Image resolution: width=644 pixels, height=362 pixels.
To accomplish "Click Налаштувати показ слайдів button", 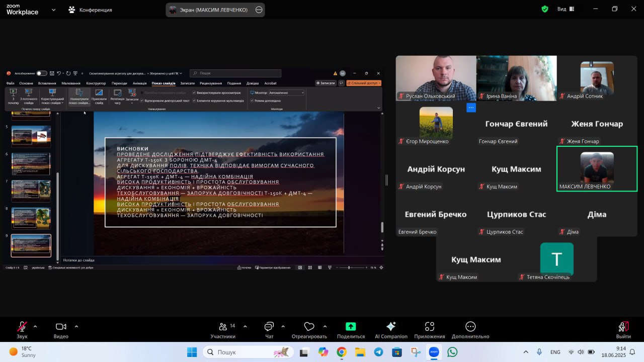I will [79, 97].
